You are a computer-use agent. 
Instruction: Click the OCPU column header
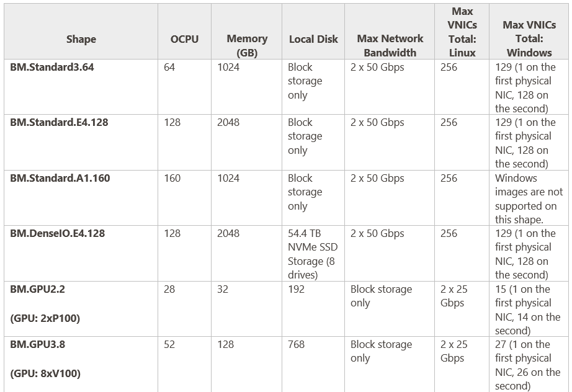184,39
